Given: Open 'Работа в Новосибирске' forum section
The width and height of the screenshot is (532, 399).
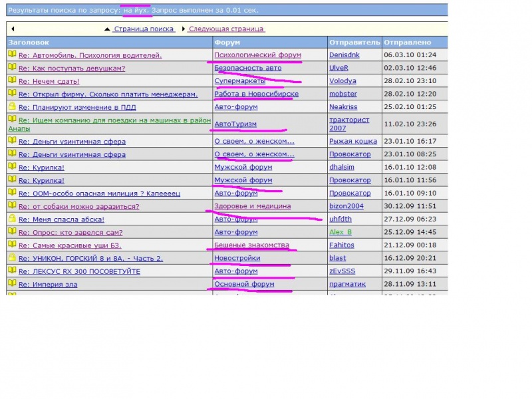Looking at the screenshot, I should (x=256, y=94).
